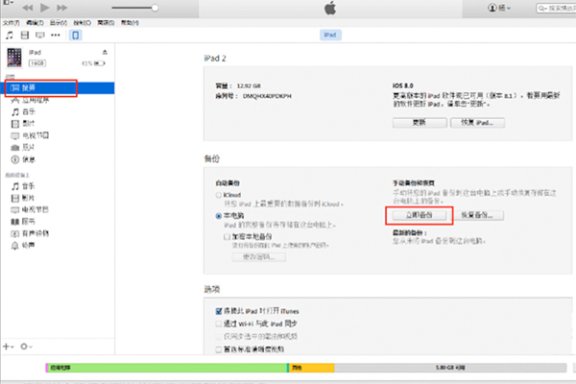Open the 商店 (Store) menu

(105, 23)
